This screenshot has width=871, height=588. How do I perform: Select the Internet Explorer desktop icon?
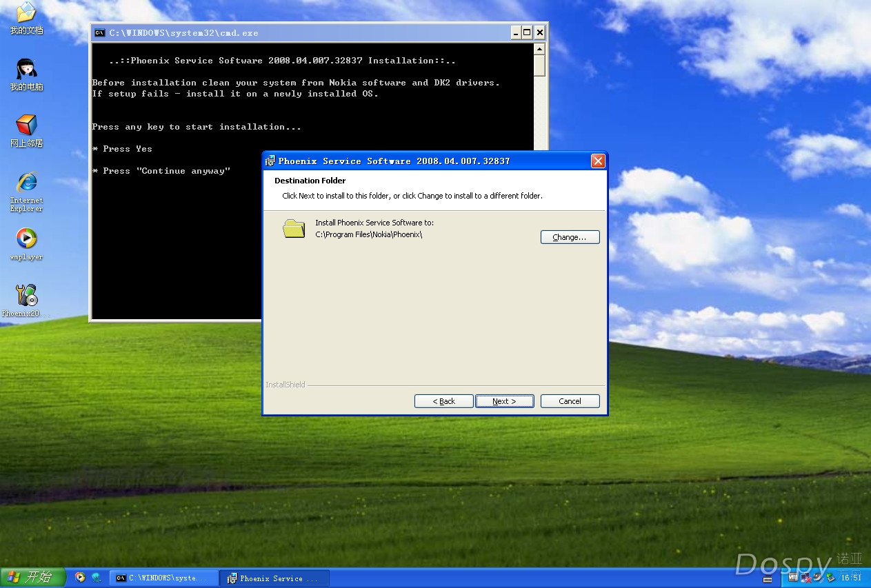coord(26,192)
